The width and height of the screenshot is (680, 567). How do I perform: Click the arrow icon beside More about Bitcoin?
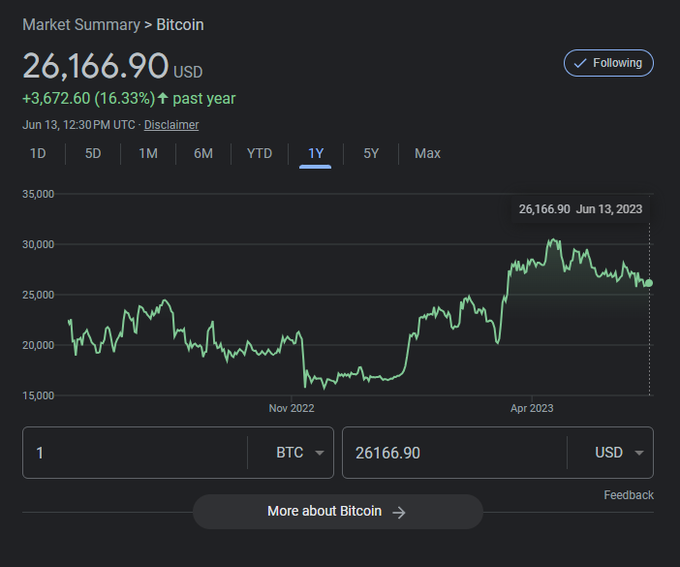coord(399,512)
